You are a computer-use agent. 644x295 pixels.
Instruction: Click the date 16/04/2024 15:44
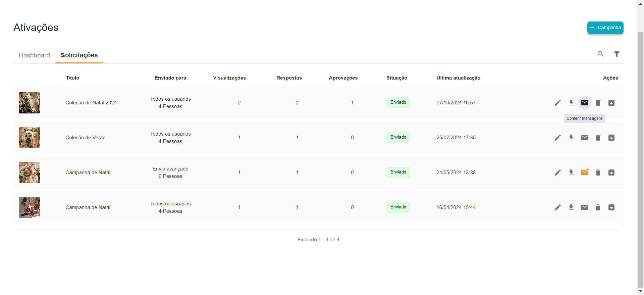point(456,207)
